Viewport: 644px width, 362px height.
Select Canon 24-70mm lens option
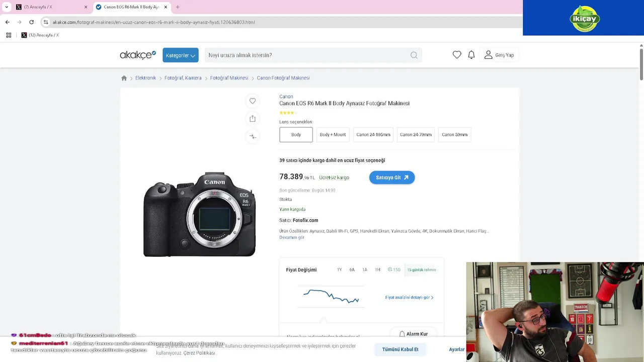tap(416, 135)
